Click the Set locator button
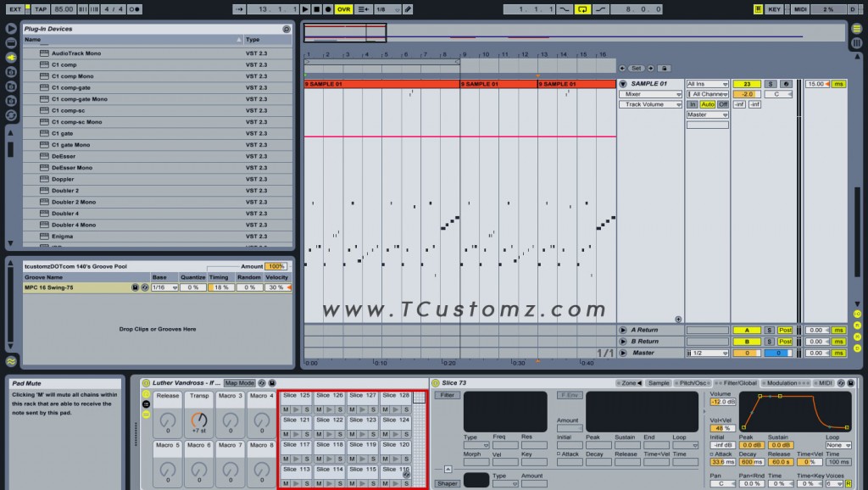The width and height of the screenshot is (868, 490). pyautogui.click(x=637, y=68)
